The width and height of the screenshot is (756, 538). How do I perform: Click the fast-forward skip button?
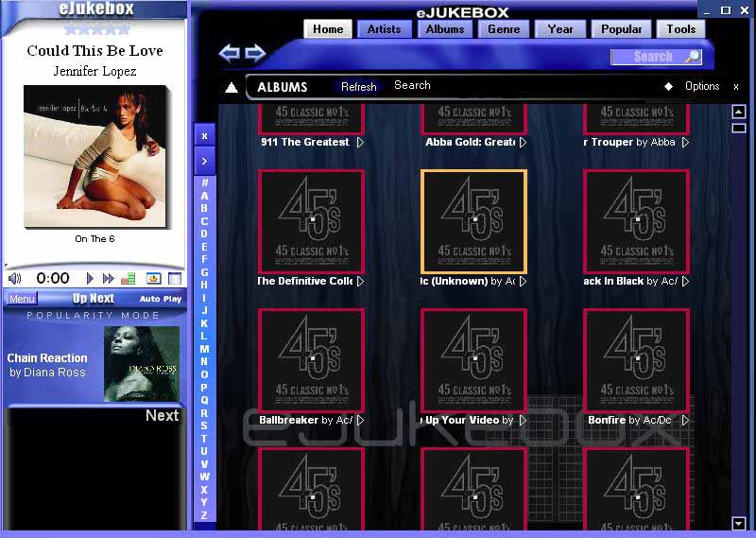click(x=109, y=278)
